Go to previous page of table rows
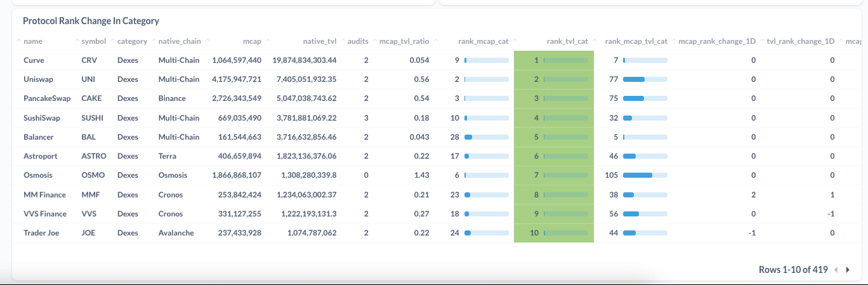868x285 pixels. click(x=836, y=270)
